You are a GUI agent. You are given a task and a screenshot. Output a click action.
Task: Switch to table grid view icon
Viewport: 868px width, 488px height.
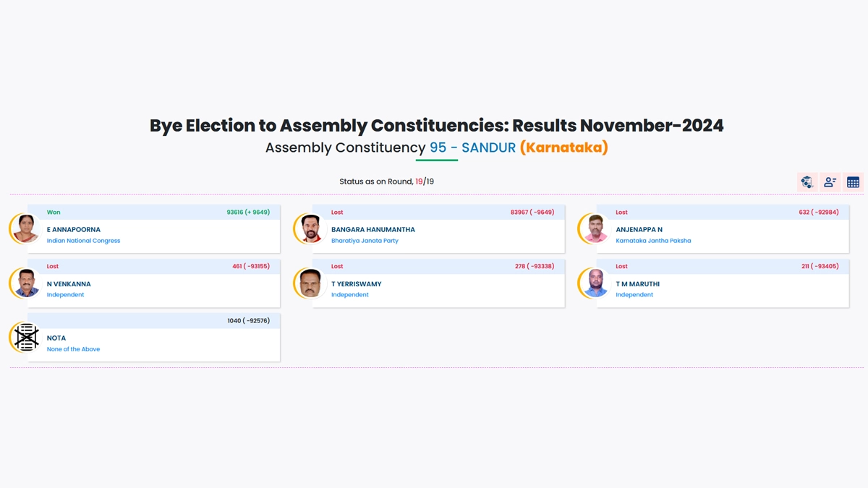pos(854,182)
